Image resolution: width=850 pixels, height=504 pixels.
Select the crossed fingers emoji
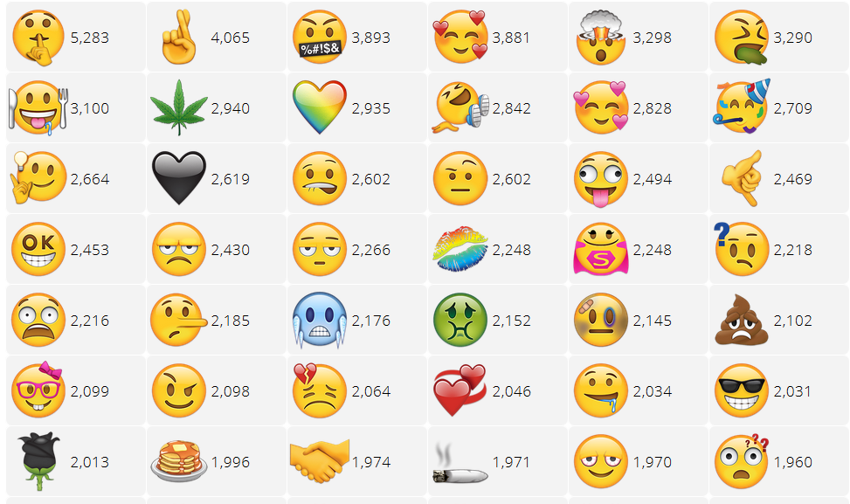pyautogui.click(x=179, y=37)
